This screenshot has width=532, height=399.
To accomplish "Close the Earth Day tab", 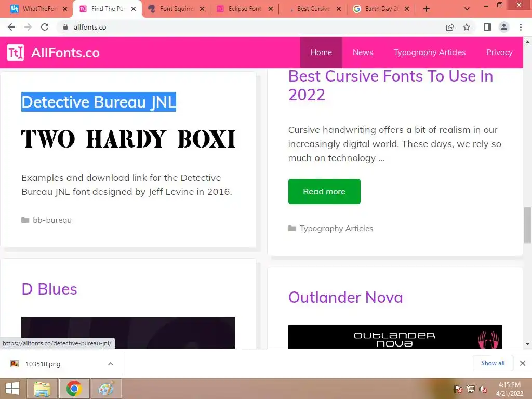I will click(x=407, y=9).
